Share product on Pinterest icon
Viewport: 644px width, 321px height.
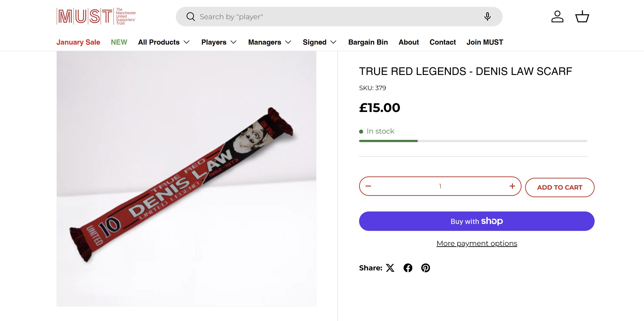425,268
